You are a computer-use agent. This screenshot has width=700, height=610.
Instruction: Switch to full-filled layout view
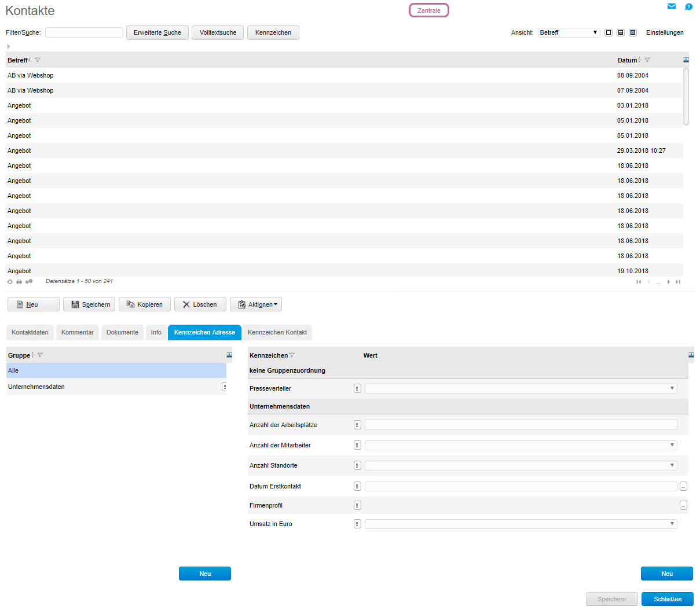pos(633,32)
